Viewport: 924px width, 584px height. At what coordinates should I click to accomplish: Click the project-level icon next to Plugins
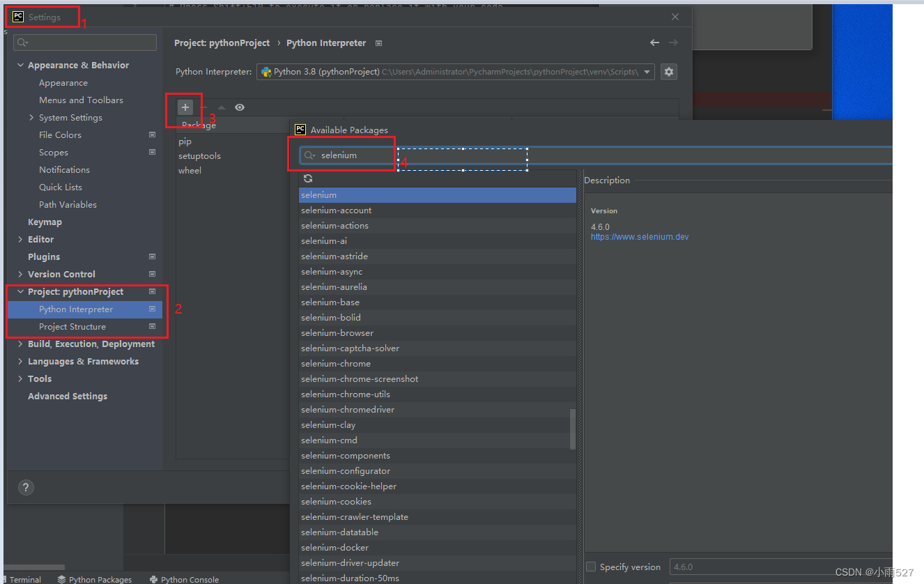153,256
